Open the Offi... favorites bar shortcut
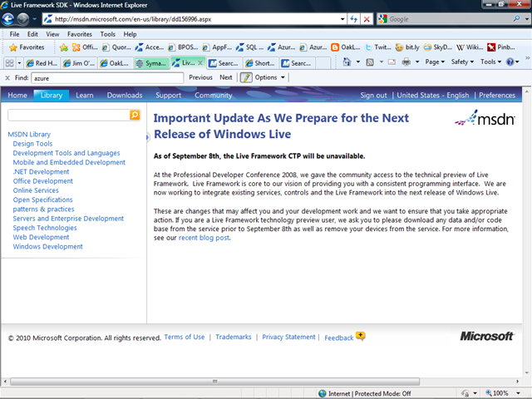Viewport: 532px width, 399px height. 85,47
